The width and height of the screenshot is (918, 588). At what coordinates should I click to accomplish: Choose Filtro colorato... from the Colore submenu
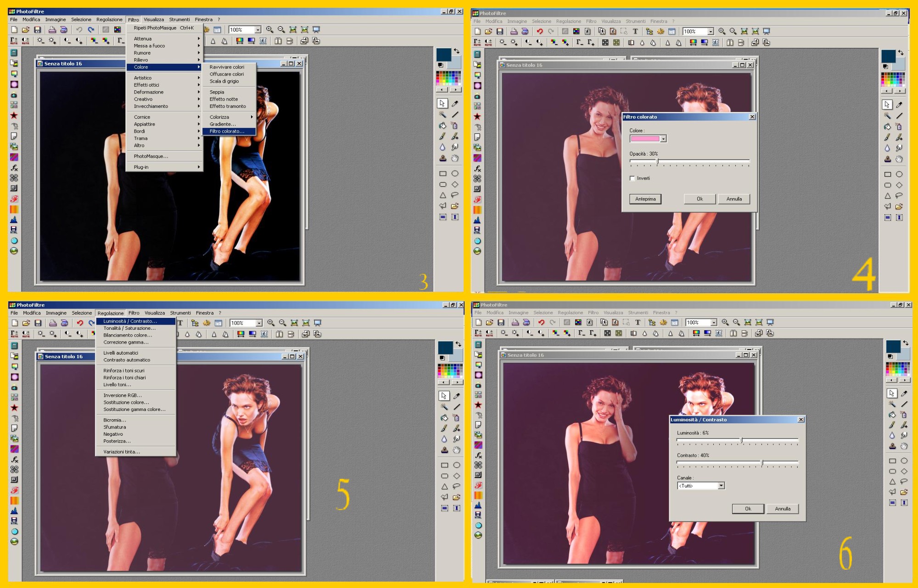click(x=227, y=132)
